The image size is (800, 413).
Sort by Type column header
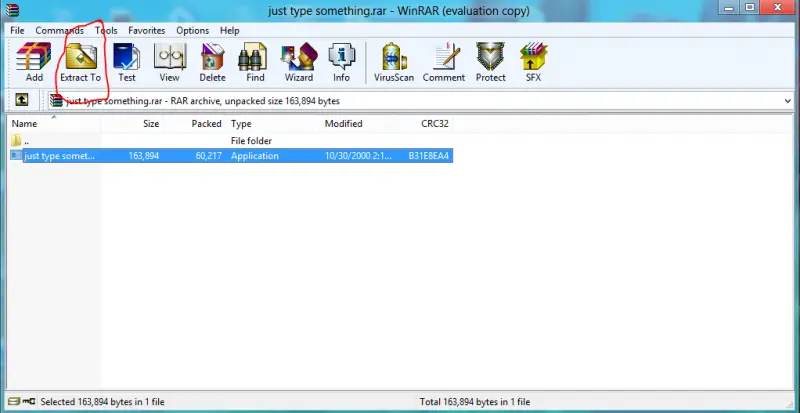pyautogui.click(x=273, y=124)
